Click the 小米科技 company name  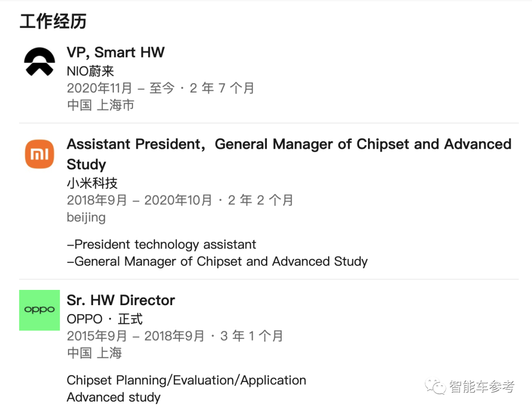[92, 183]
